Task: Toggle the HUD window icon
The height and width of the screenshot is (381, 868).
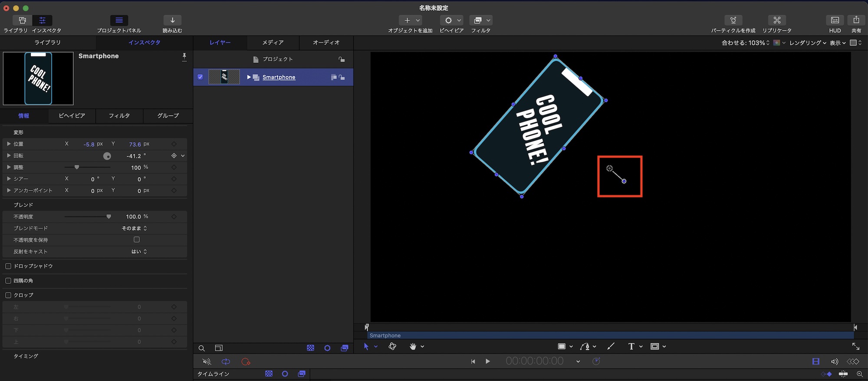Action: point(835,20)
